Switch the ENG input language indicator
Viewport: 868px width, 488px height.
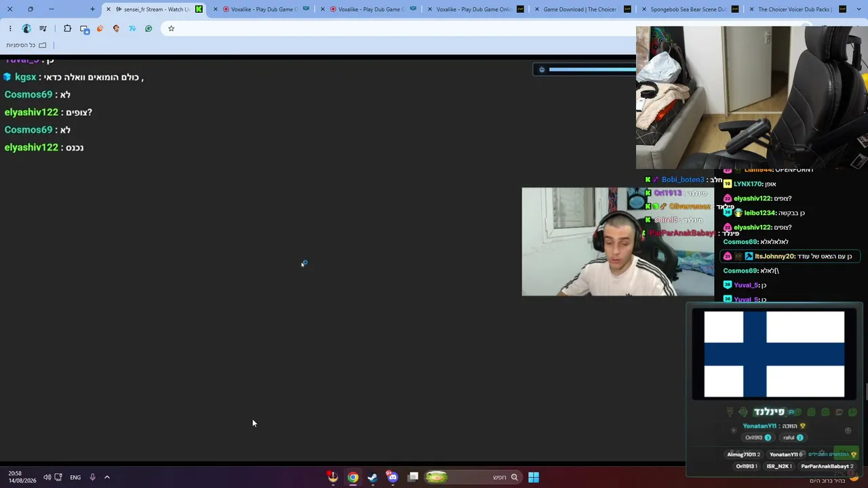pyautogui.click(x=75, y=477)
